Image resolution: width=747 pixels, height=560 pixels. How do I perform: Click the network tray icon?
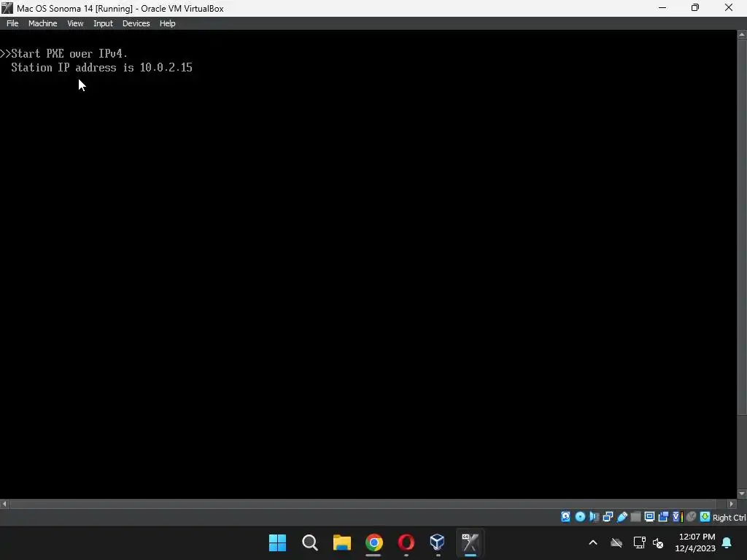click(639, 542)
